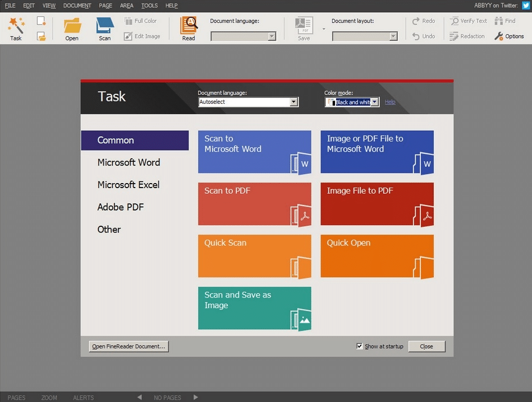The width and height of the screenshot is (532, 402).
Task: Click the Open FineReader Document button
Action: tap(129, 346)
